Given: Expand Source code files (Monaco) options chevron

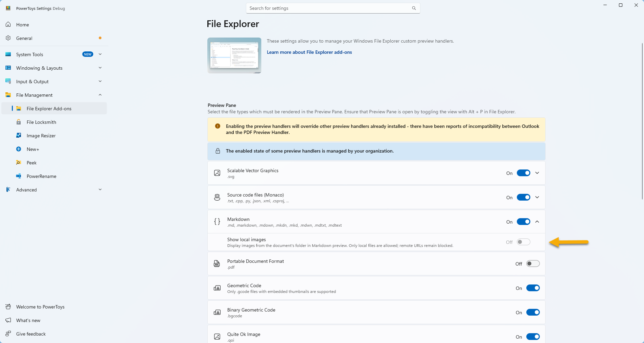Looking at the screenshot, I should tap(537, 197).
